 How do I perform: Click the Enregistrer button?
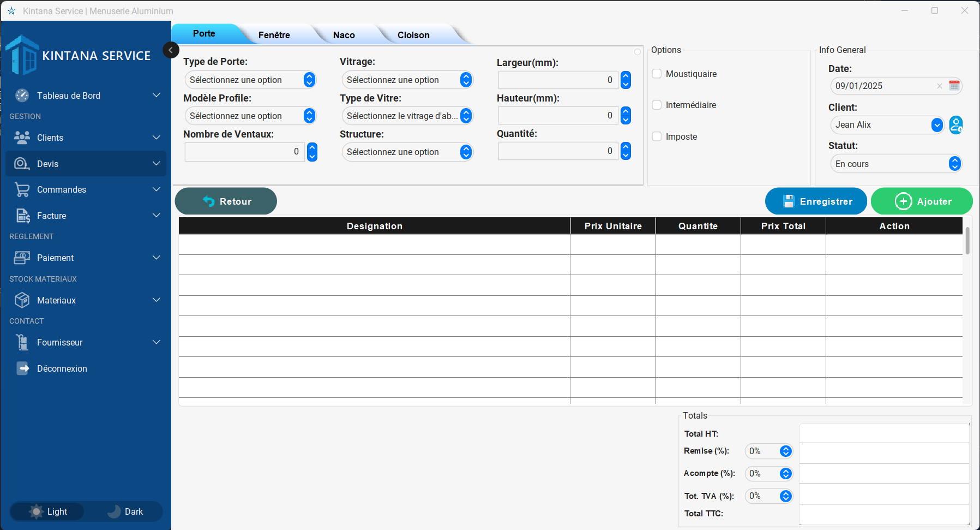[x=815, y=201]
